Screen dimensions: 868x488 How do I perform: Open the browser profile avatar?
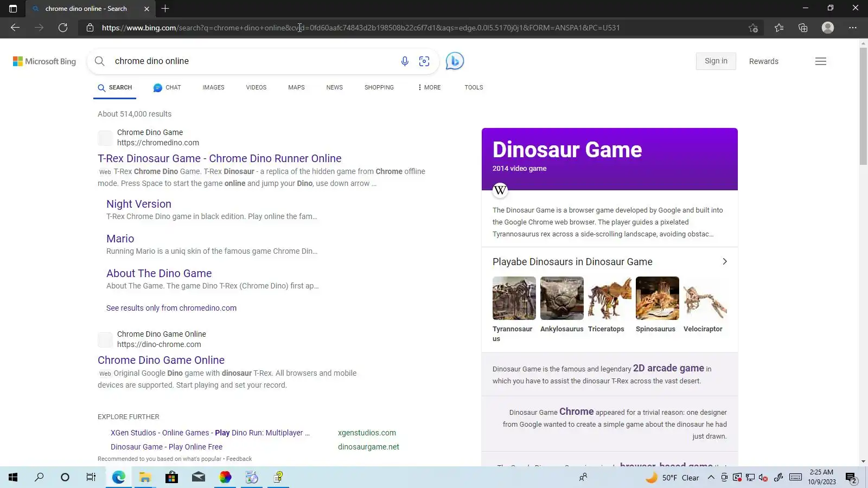click(828, 28)
